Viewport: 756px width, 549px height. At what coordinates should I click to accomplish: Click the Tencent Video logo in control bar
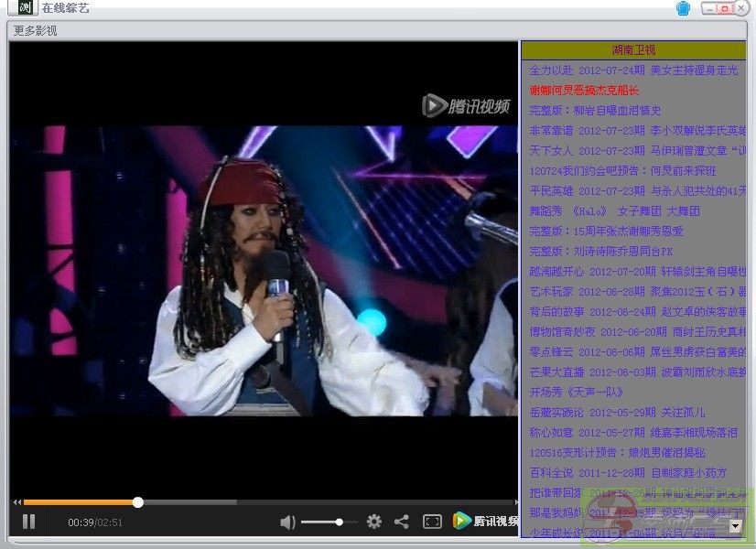484,522
